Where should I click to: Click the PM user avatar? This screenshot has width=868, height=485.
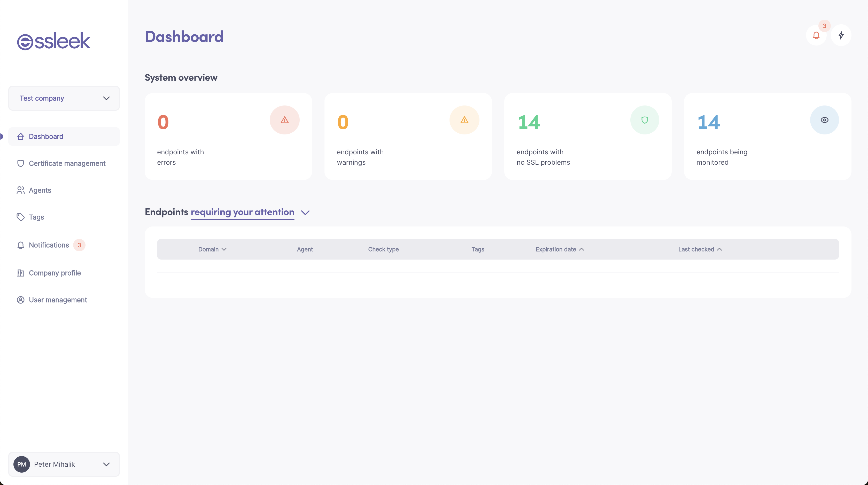21,464
